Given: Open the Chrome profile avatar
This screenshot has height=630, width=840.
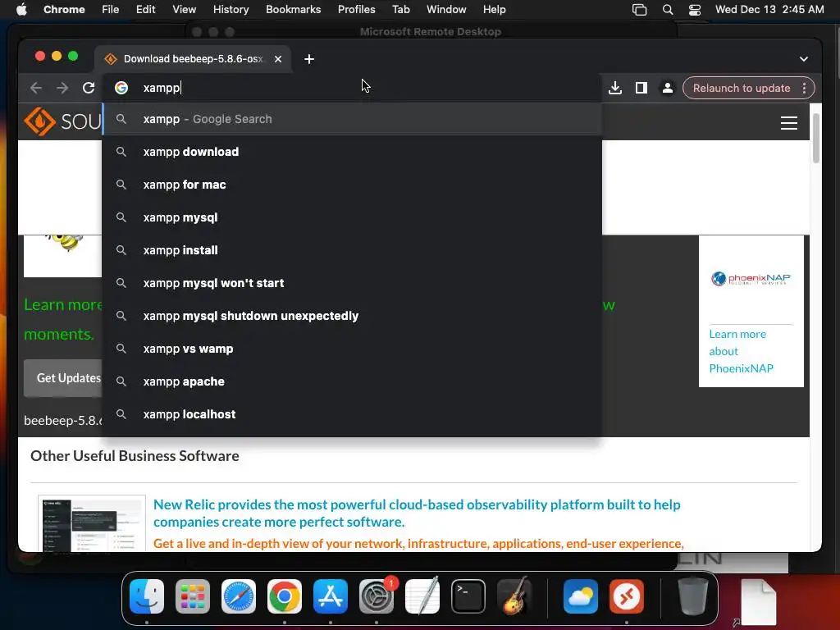Looking at the screenshot, I should pyautogui.click(x=668, y=88).
